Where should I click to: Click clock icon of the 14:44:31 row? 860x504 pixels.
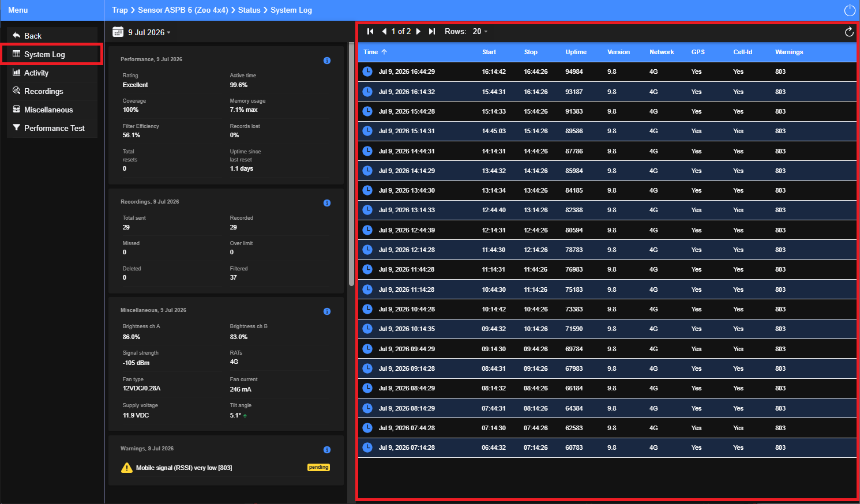tap(367, 151)
